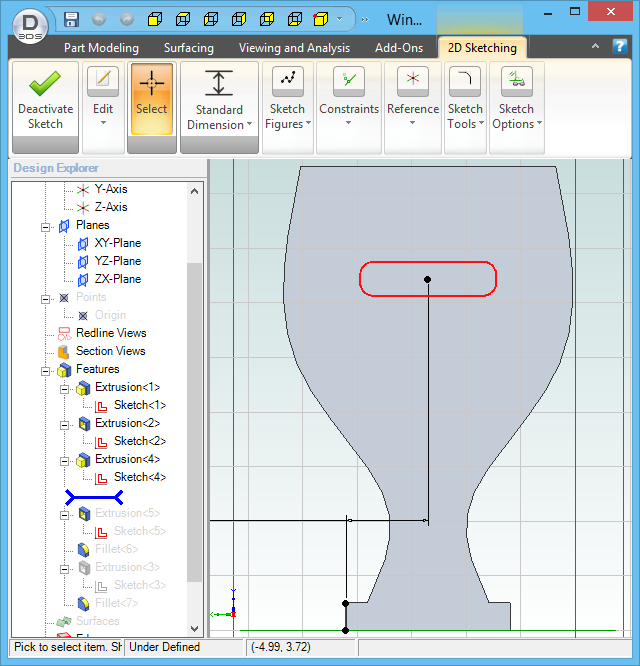Collapse the Planes tree node
This screenshot has width=640, height=666.
pos(45,227)
